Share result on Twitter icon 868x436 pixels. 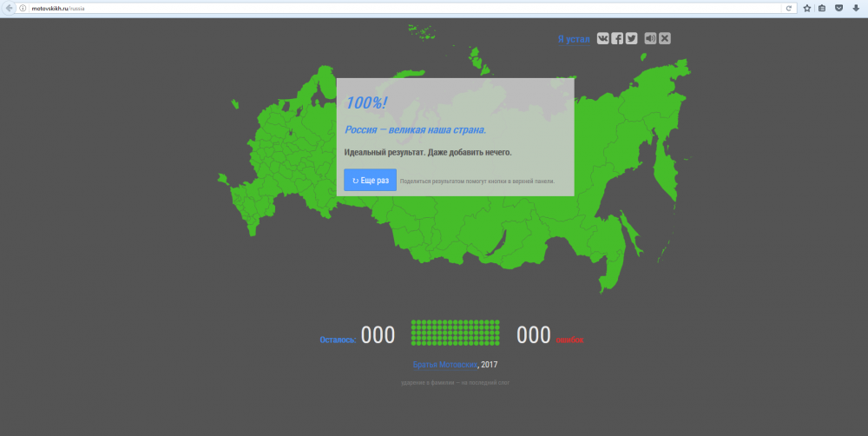pyautogui.click(x=632, y=38)
